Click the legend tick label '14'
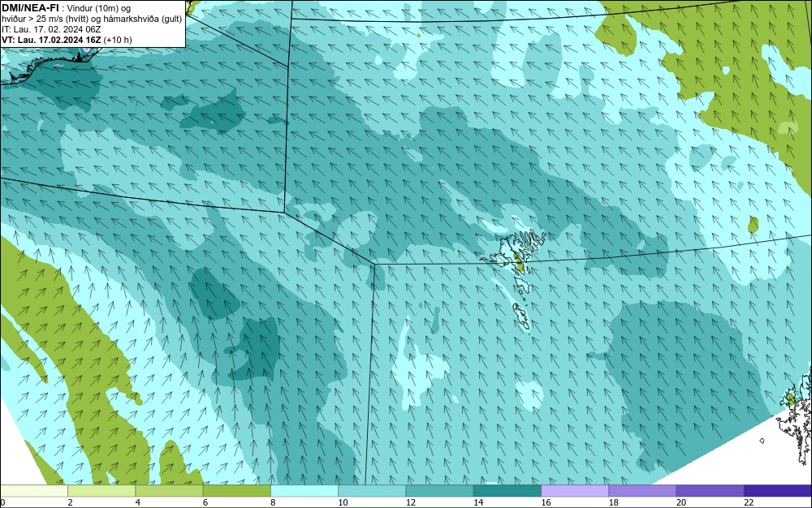 (x=478, y=502)
